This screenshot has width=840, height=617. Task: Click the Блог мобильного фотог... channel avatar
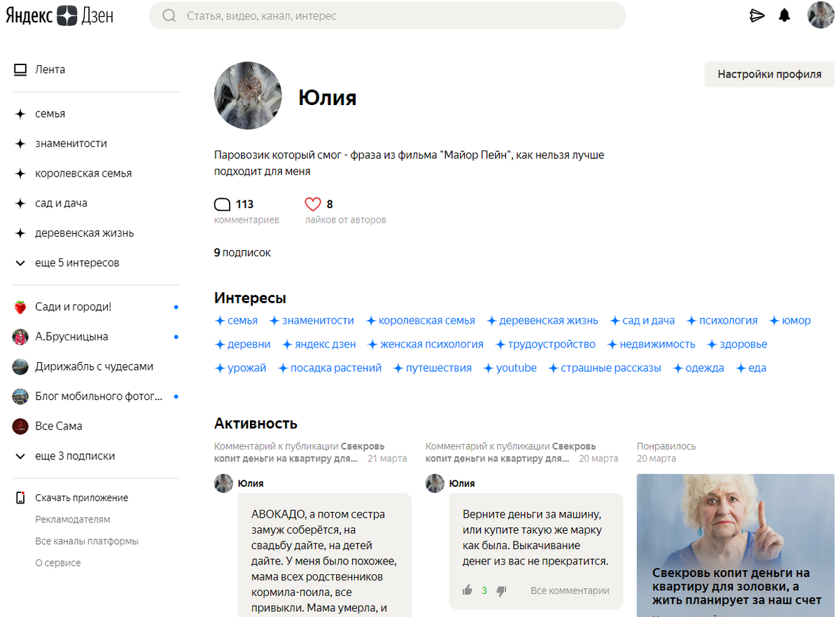[20, 396]
